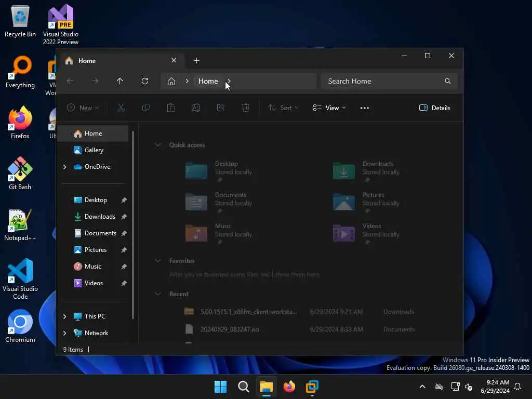Add a new Explorer tab
This screenshot has width=532, height=399.
pyautogui.click(x=196, y=60)
